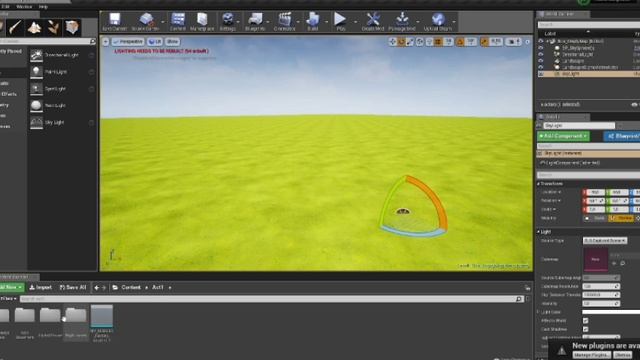Select Point Light in the Modes list
640x360 pixels.
point(62,72)
